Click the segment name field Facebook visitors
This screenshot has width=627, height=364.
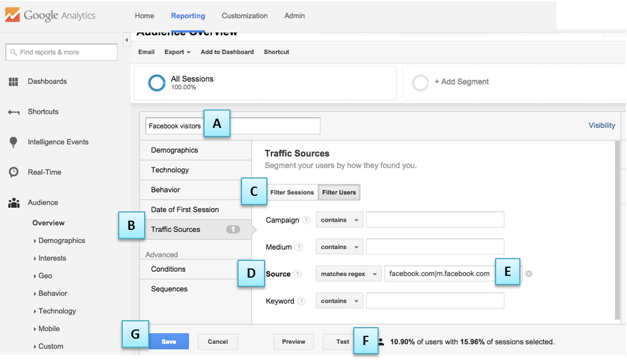(233, 126)
